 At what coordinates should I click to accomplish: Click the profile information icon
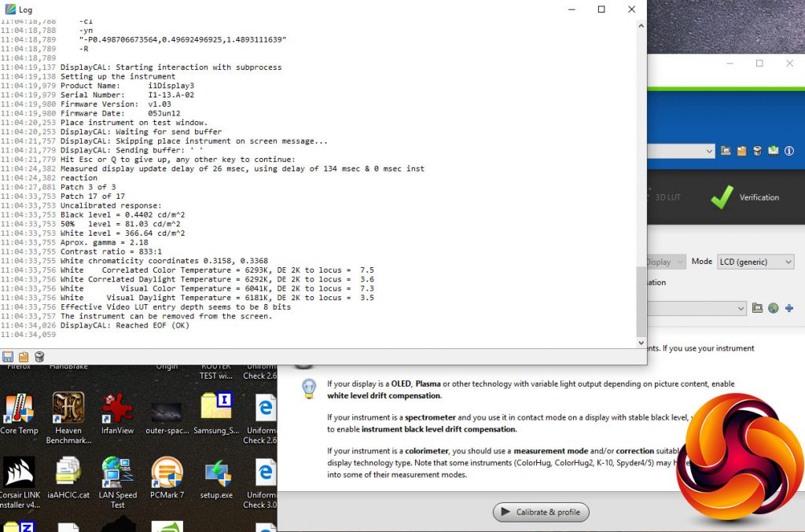tap(789, 151)
